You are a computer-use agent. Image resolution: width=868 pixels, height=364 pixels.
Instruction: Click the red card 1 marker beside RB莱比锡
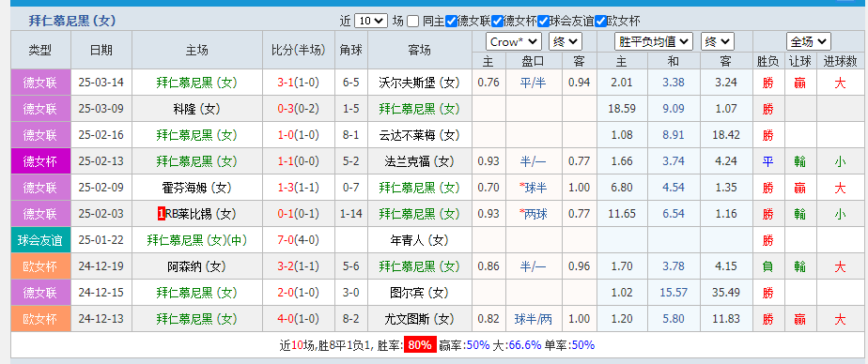click(x=161, y=214)
